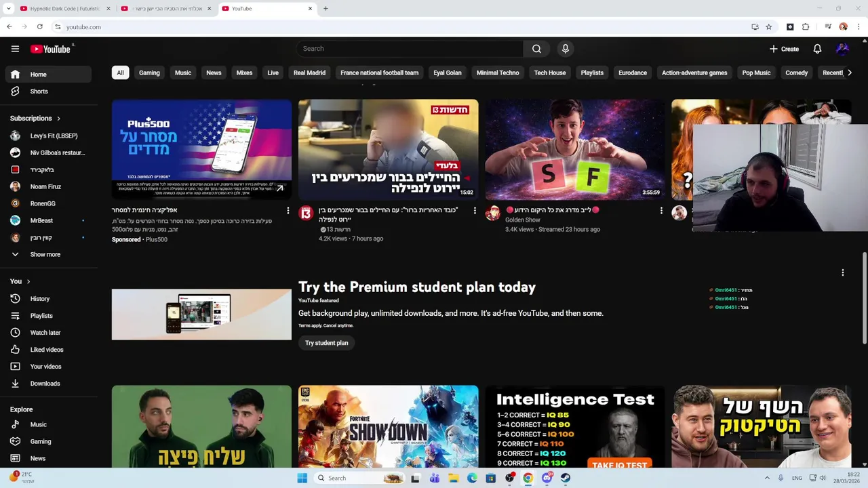Open a new browser tab
The image size is (868, 488).
point(325,9)
